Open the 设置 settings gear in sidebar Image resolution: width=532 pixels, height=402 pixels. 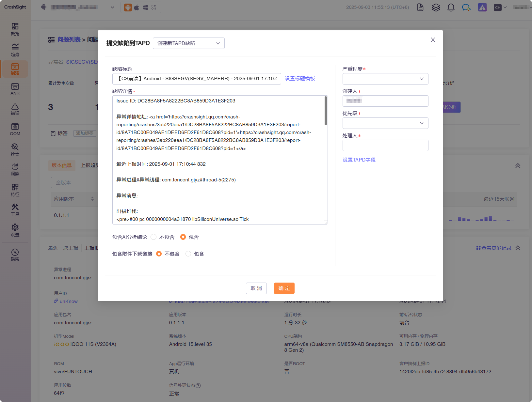coord(15,230)
